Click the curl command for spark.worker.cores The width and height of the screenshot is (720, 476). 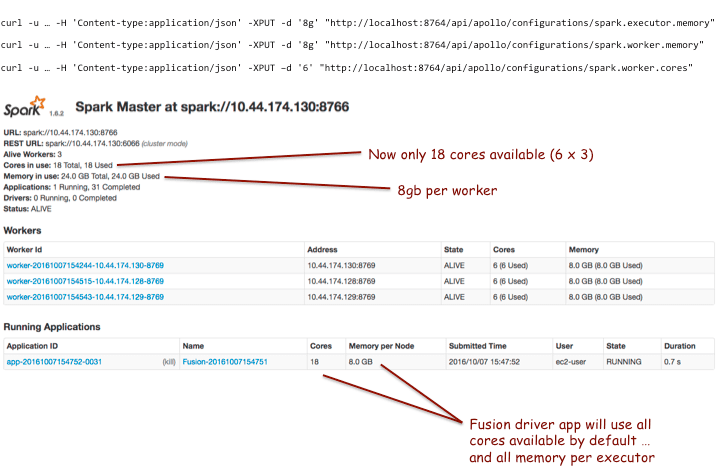coord(347,68)
